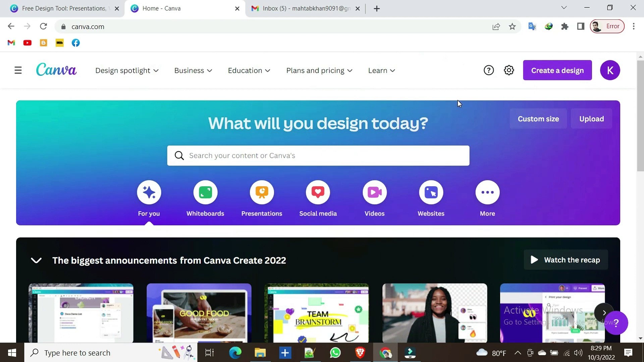The width and height of the screenshot is (644, 362).
Task: Click the More design types icon
Action: point(487,192)
